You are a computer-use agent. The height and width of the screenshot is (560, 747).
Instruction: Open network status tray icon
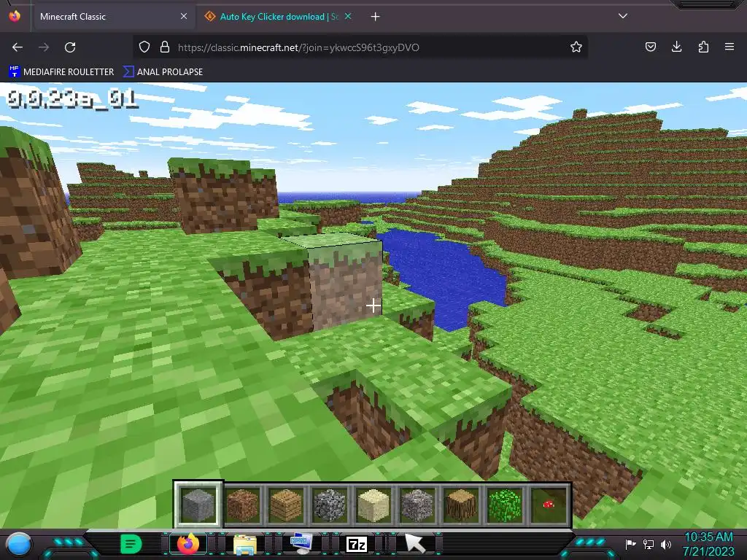point(649,544)
